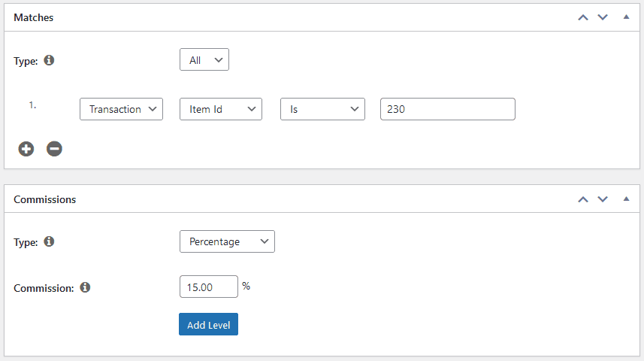Click the rule number 1. label
The image size is (644, 361).
pyautogui.click(x=32, y=105)
